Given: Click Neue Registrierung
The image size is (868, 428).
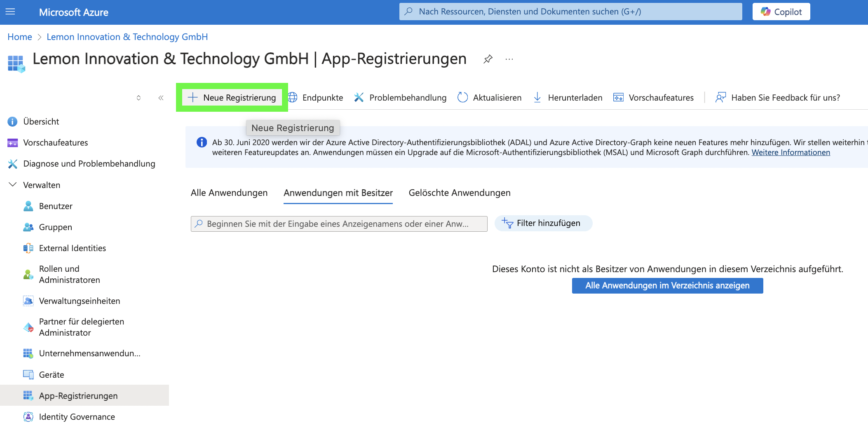Looking at the screenshot, I should tap(232, 98).
